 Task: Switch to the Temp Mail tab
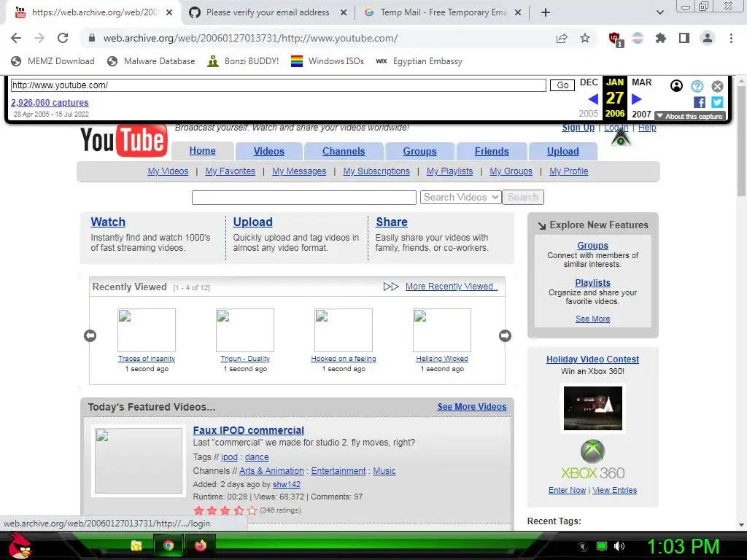tap(443, 12)
